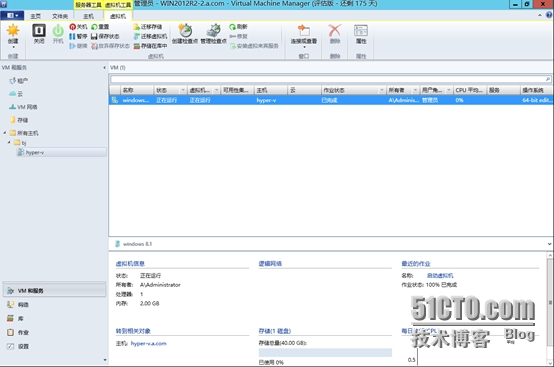The height and width of the screenshot is (367, 554).
Task: Select VM 网络 in the navigation tree
Action: [23, 107]
